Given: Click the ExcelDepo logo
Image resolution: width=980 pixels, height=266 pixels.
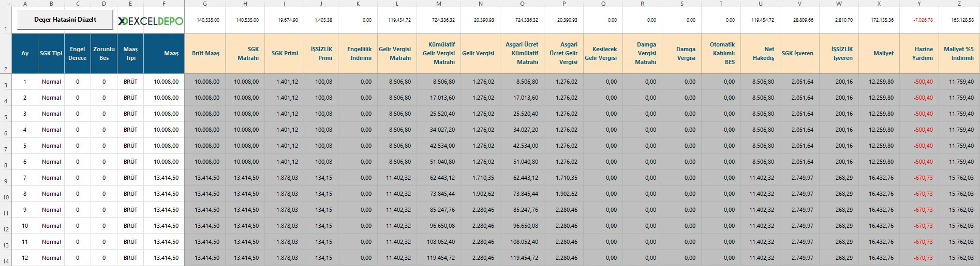Looking at the screenshot, I should (x=151, y=21).
